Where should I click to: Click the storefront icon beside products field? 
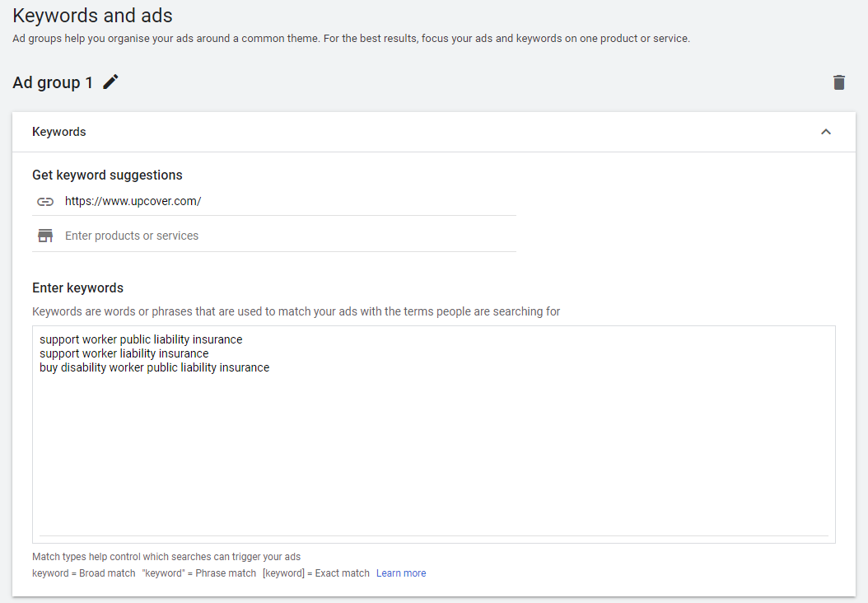tap(45, 236)
